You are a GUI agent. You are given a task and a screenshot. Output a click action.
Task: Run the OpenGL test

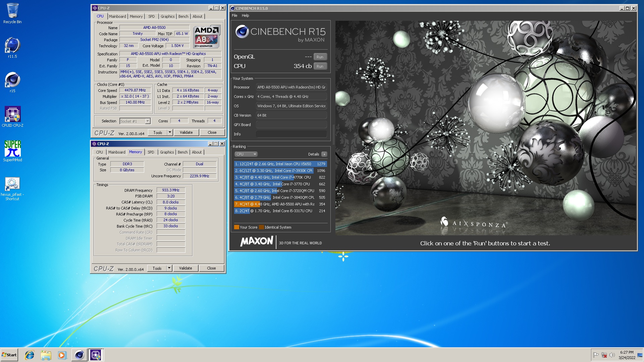tap(320, 57)
